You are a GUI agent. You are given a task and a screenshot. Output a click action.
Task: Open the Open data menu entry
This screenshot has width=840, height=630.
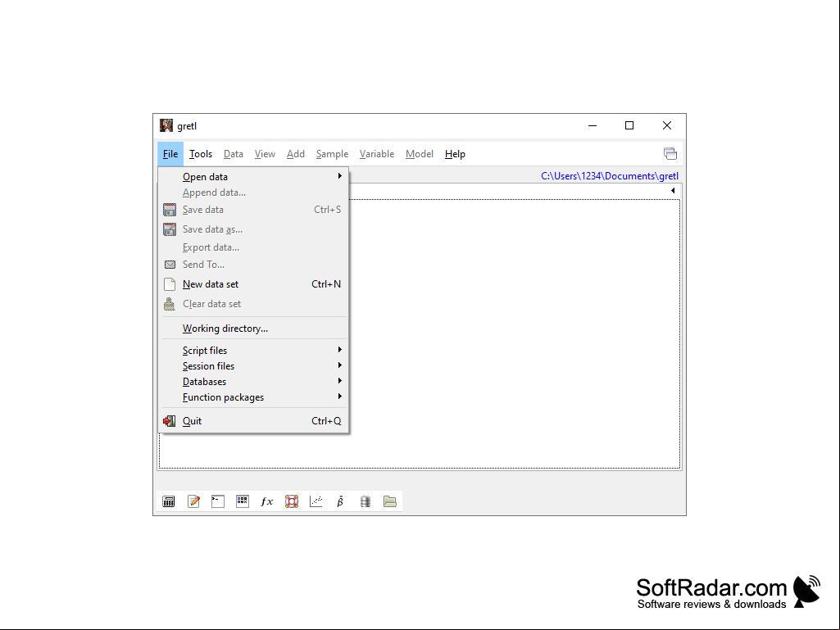pos(253,177)
